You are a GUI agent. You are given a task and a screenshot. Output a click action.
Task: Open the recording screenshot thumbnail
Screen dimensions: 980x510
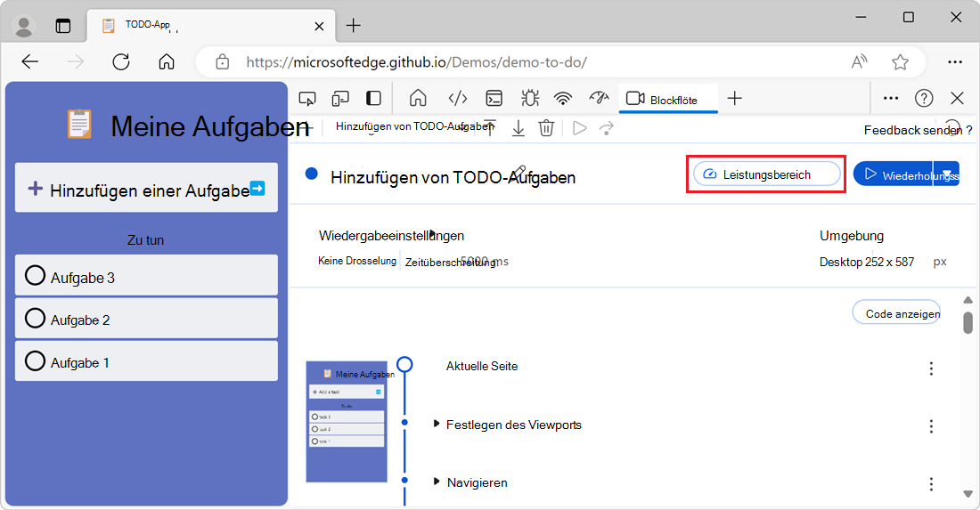347,421
